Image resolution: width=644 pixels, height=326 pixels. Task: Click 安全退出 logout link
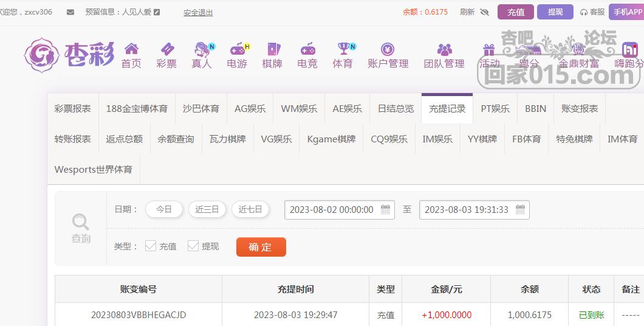tap(198, 13)
